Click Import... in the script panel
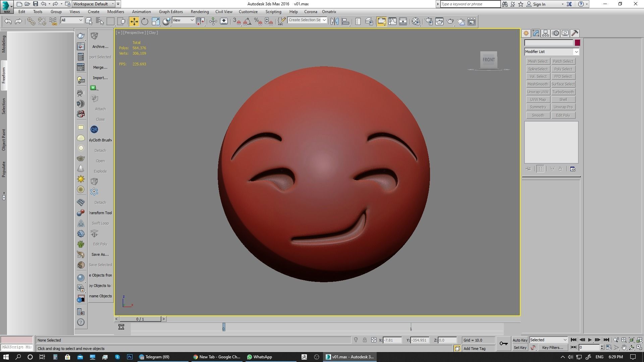 100,78
